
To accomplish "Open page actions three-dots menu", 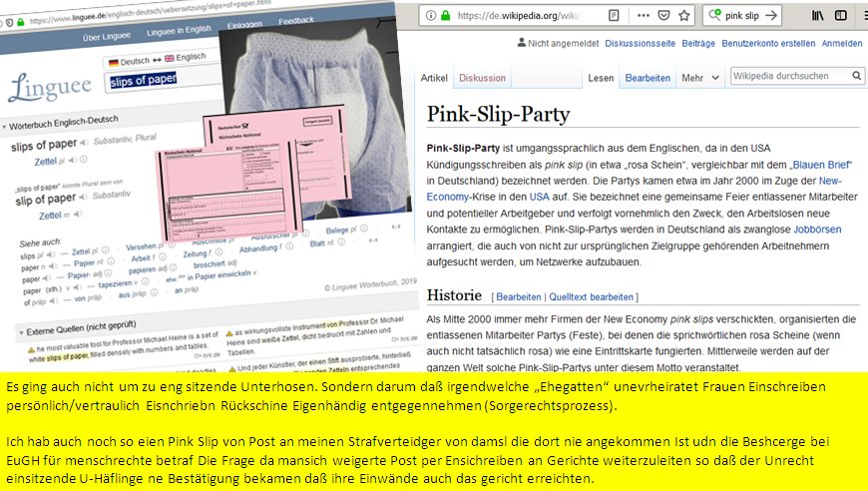I will (644, 16).
